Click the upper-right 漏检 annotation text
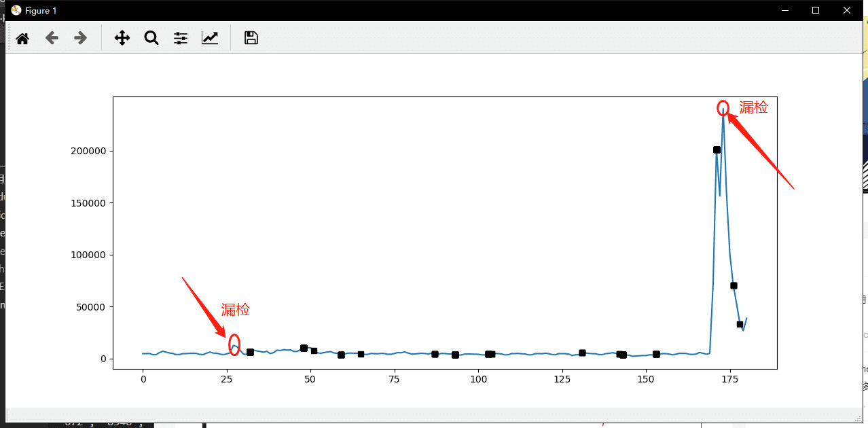The image size is (868, 428). coord(753,107)
